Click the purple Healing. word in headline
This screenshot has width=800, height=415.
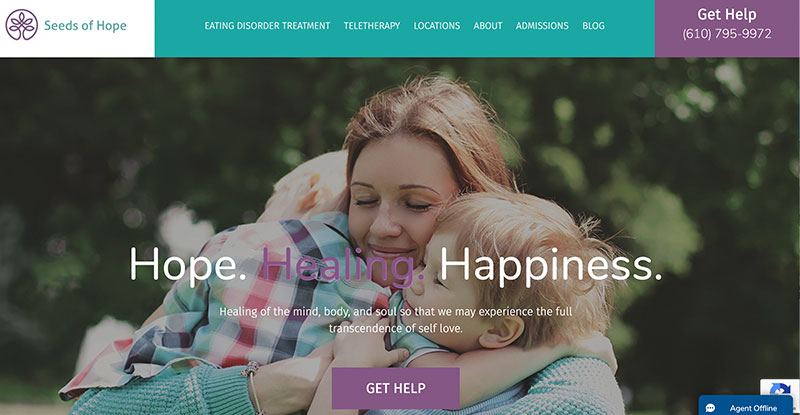[x=343, y=265]
